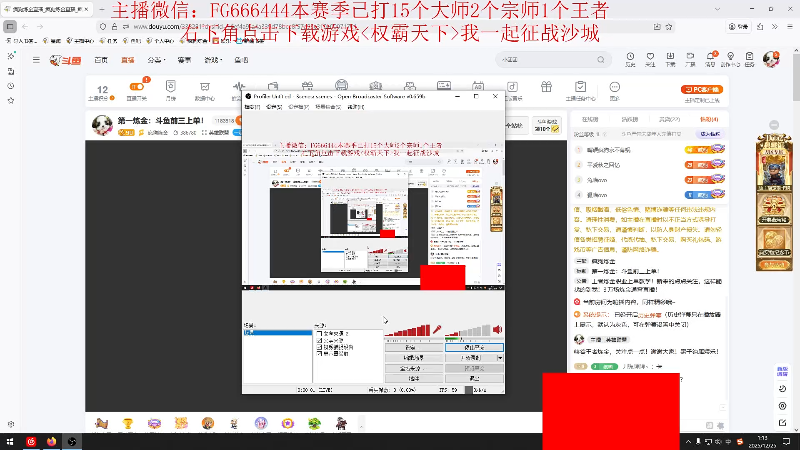
Task: Click the top hero banner in right sidebar
Action: [x=773, y=162]
